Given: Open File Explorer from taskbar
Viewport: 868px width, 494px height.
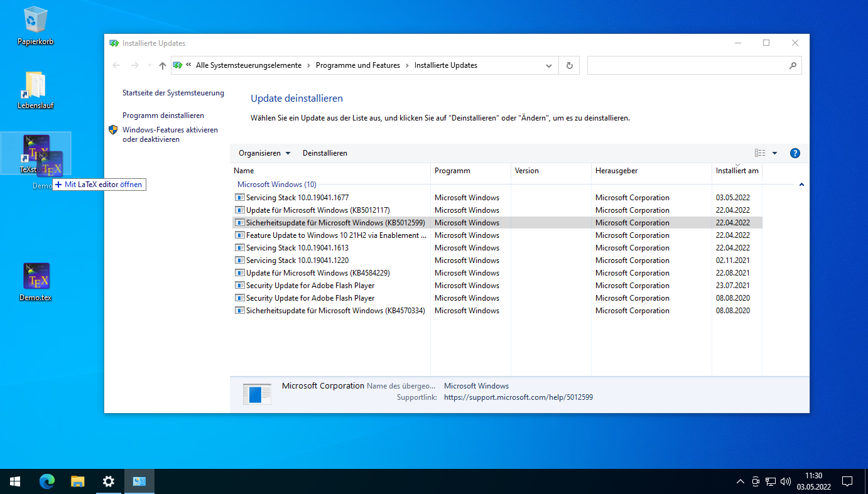Looking at the screenshot, I should [x=78, y=481].
